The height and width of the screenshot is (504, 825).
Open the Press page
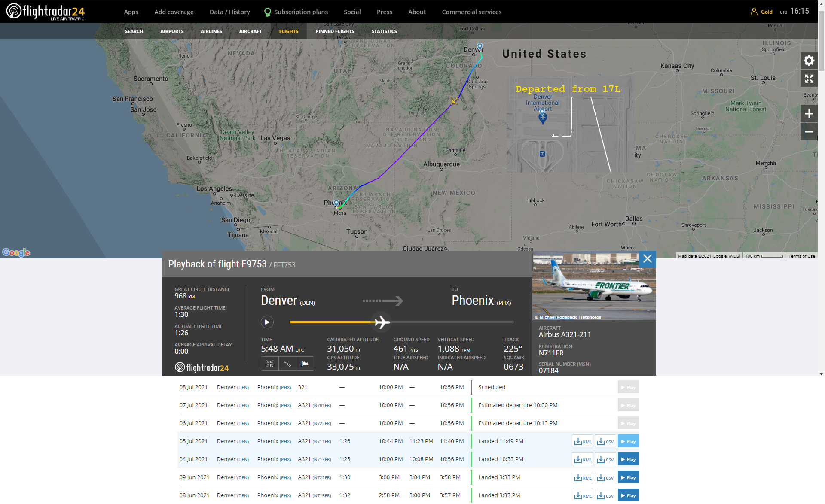point(385,12)
